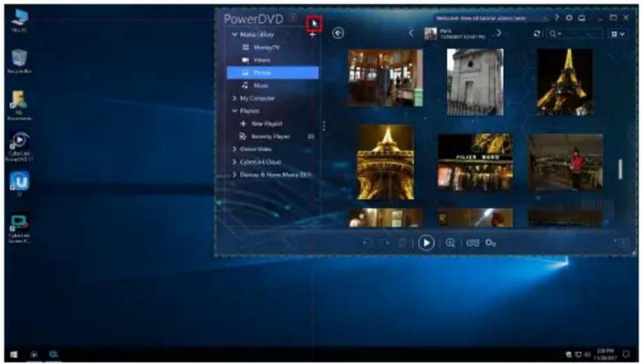Go to the previous photo folder

pyautogui.click(x=411, y=33)
